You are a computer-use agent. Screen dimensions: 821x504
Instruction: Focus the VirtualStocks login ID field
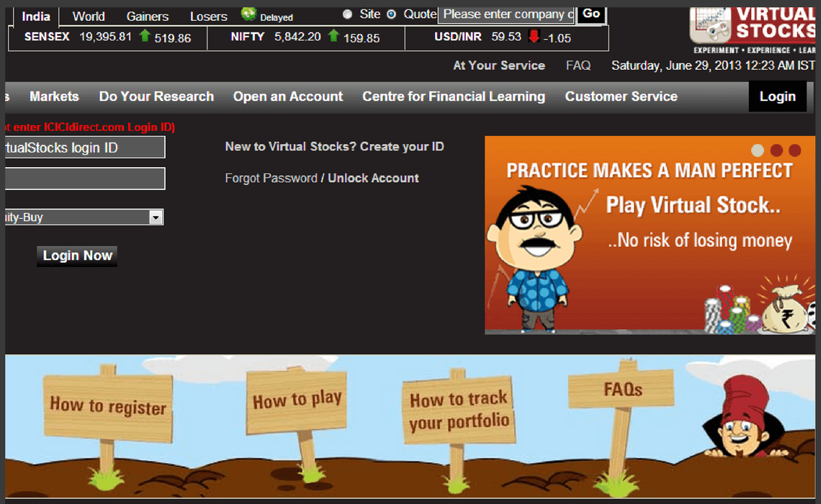[85, 147]
